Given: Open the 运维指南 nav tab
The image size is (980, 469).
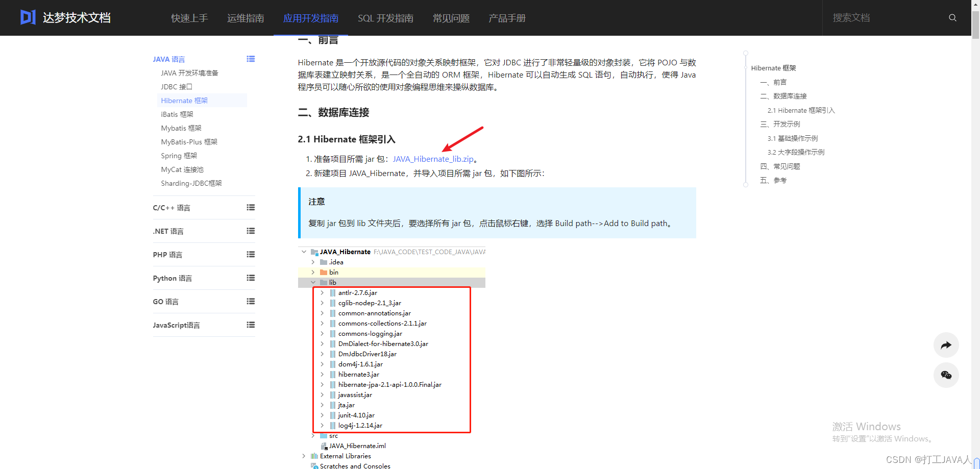Looking at the screenshot, I should [246, 18].
